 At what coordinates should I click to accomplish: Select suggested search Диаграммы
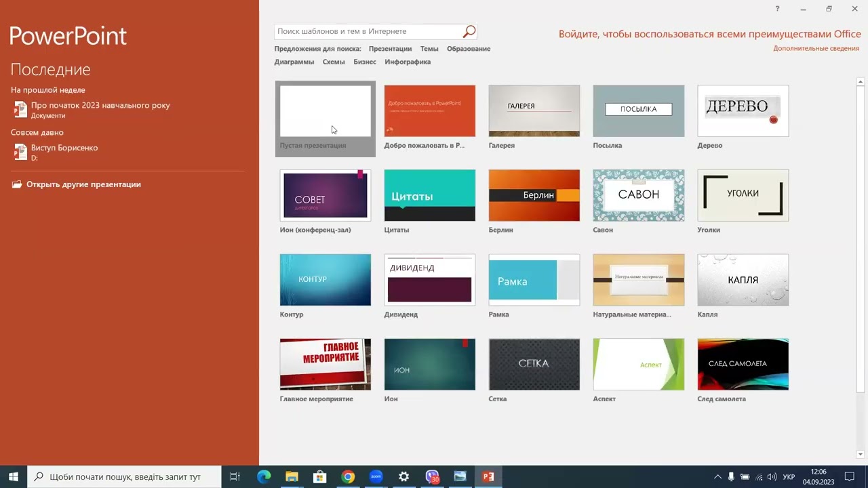click(294, 62)
